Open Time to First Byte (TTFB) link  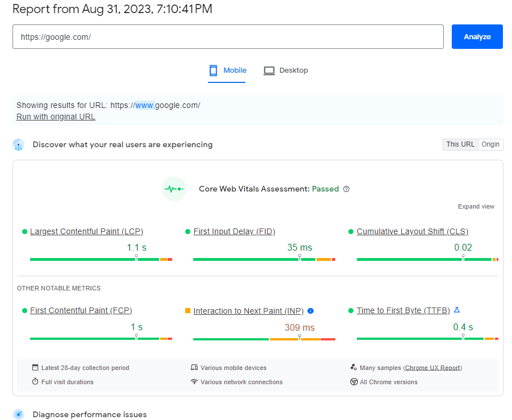pos(403,310)
